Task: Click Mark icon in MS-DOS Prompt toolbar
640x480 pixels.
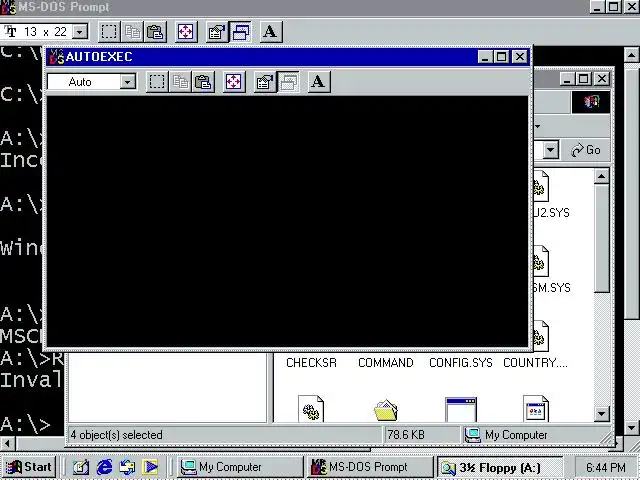Action: pos(109,32)
